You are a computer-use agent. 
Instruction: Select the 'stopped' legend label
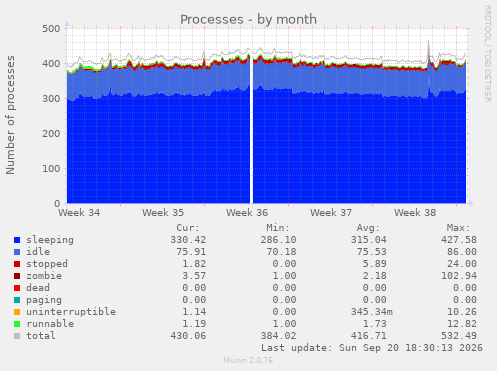[x=47, y=264]
